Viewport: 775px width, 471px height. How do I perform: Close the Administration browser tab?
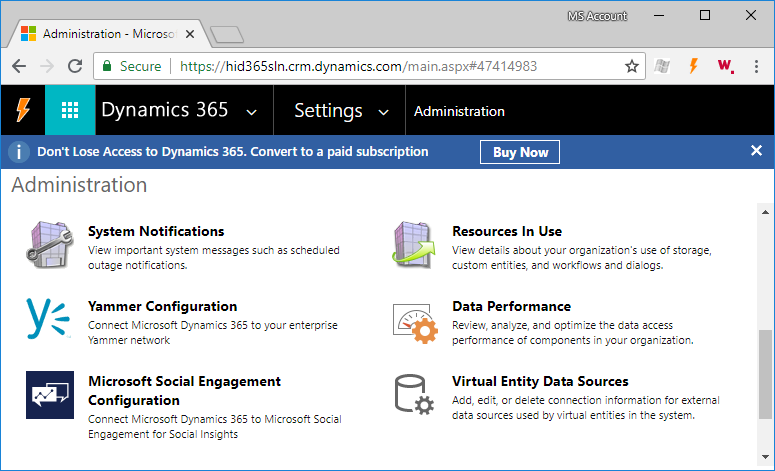pos(190,34)
